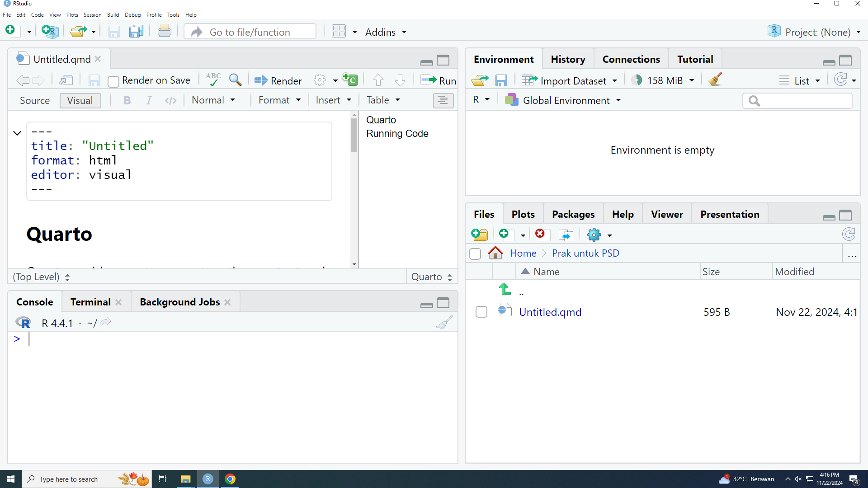Check the box beside Untitled.qmd file
Image resolution: width=868 pixels, height=488 pixels.
pyautogui.click(x=481, y=312)
